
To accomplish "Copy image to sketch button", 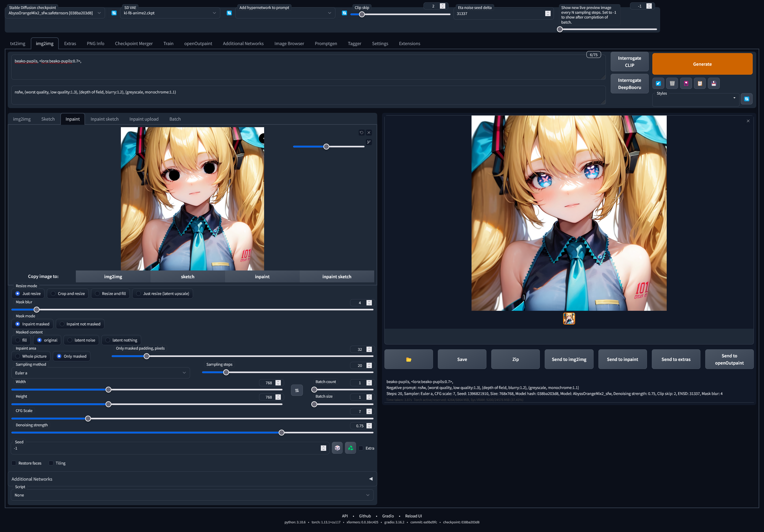I will 188,277.
